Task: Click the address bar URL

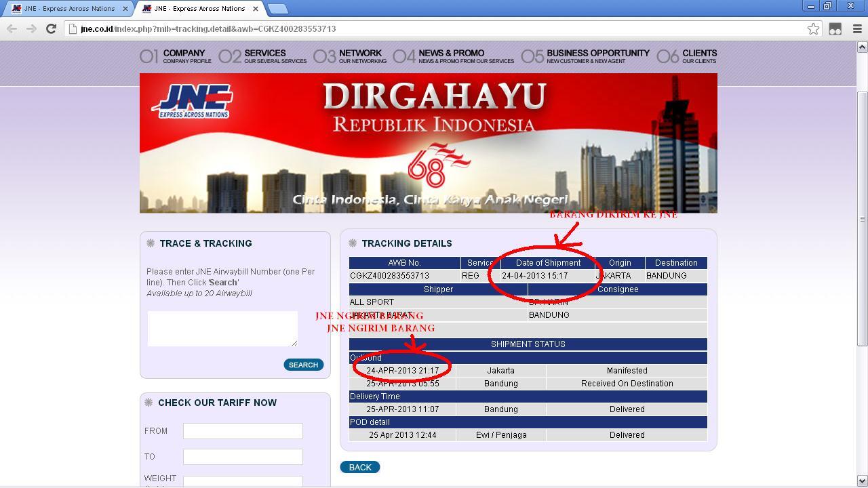Action: pos(208,28)
